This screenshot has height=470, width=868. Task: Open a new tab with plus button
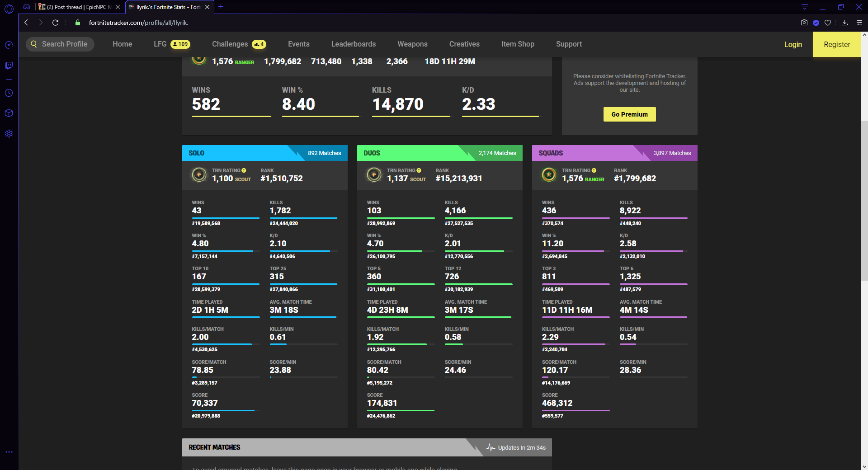tap(221, 7)
